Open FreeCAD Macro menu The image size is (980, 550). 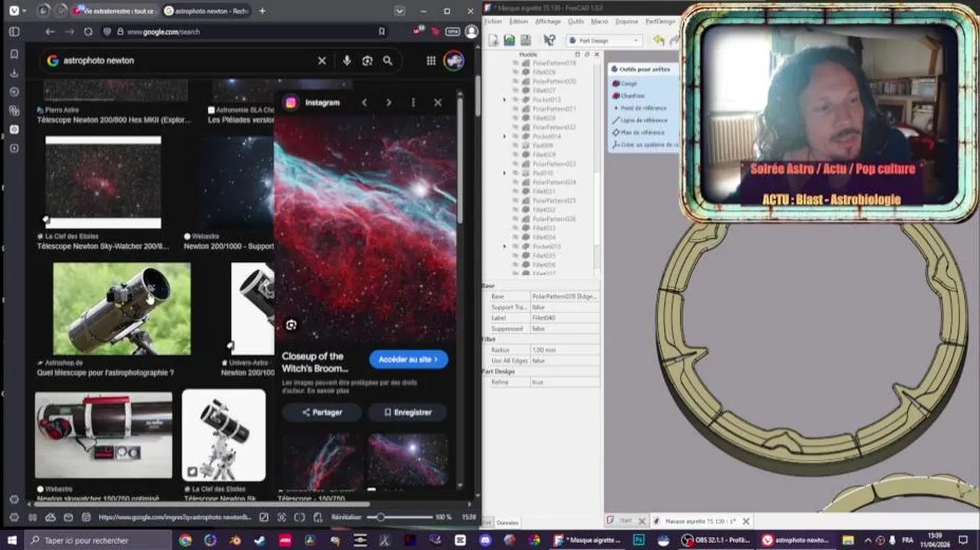599,21
